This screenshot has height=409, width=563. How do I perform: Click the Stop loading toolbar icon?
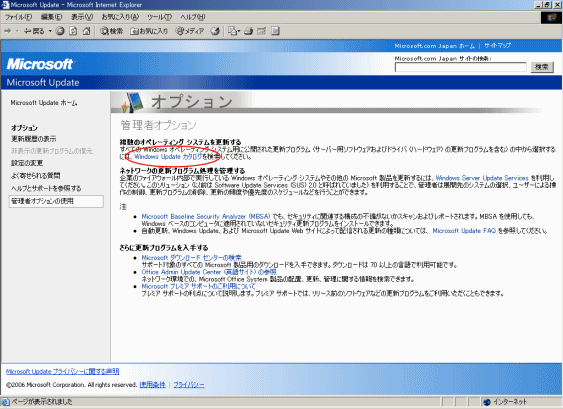coord(60,31)
